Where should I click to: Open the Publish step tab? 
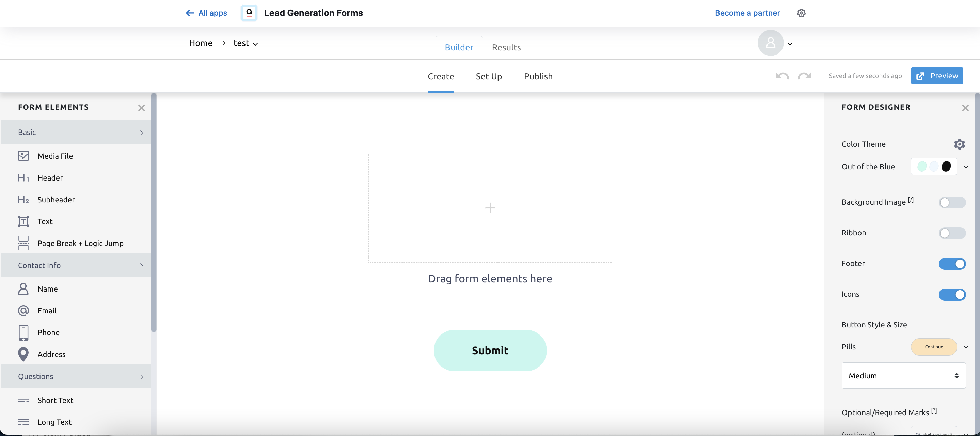pyautogui.click(x=538, y=77)
